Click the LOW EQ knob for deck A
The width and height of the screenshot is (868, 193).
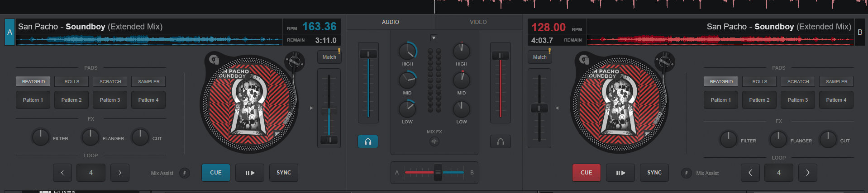tap(407, 109)
